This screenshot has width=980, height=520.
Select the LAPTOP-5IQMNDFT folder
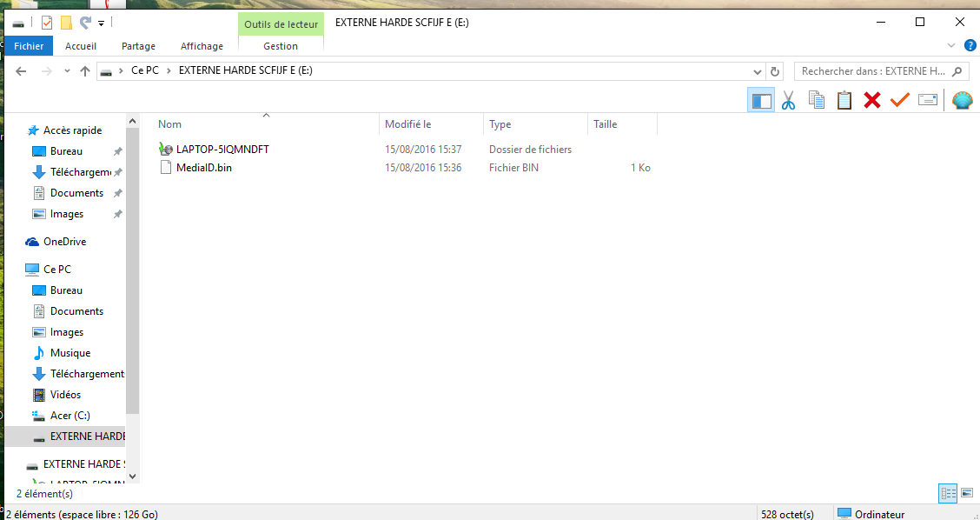[222, 149]
